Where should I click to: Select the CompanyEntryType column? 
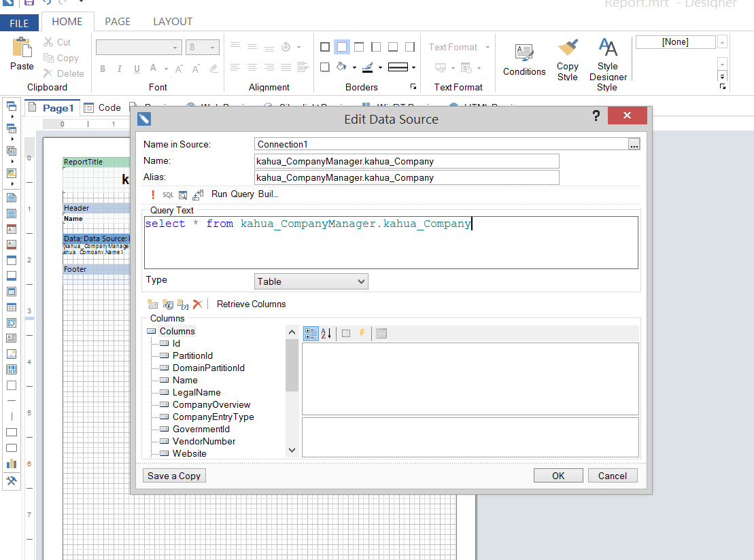(213, 417)
